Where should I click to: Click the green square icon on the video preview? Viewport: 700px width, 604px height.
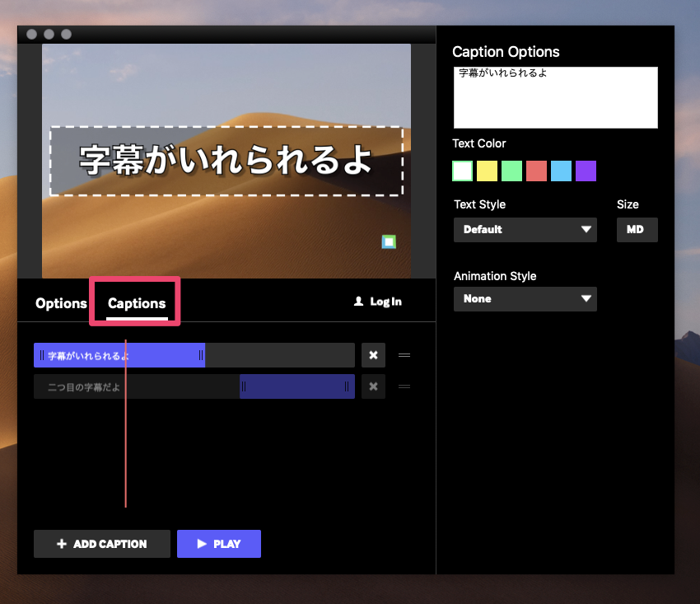coord(388,241)
